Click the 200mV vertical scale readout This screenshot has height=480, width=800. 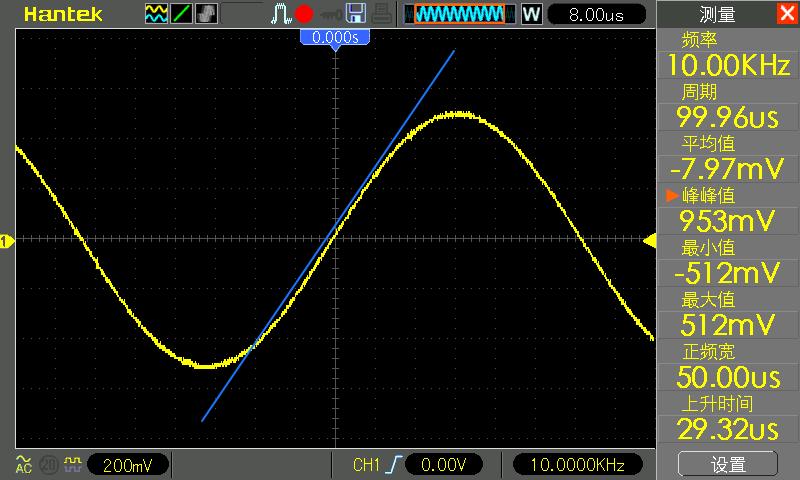coord(128,465)
